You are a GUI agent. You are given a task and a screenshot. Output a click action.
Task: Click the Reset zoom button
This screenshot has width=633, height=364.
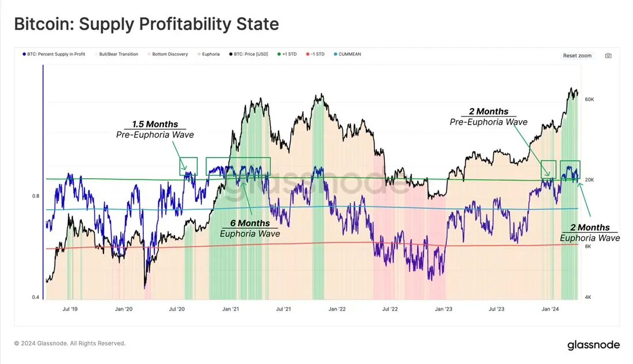click(x=577, y=56)
